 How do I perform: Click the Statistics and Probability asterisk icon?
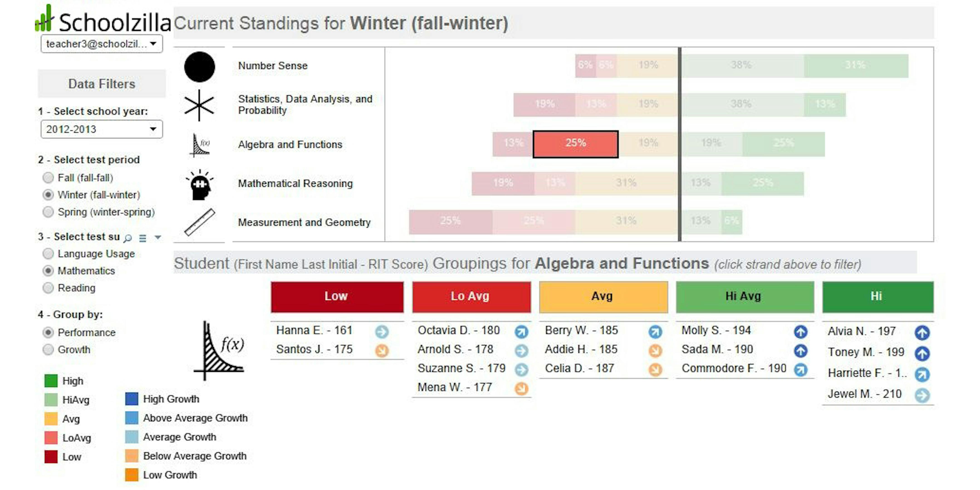(199, 106)
